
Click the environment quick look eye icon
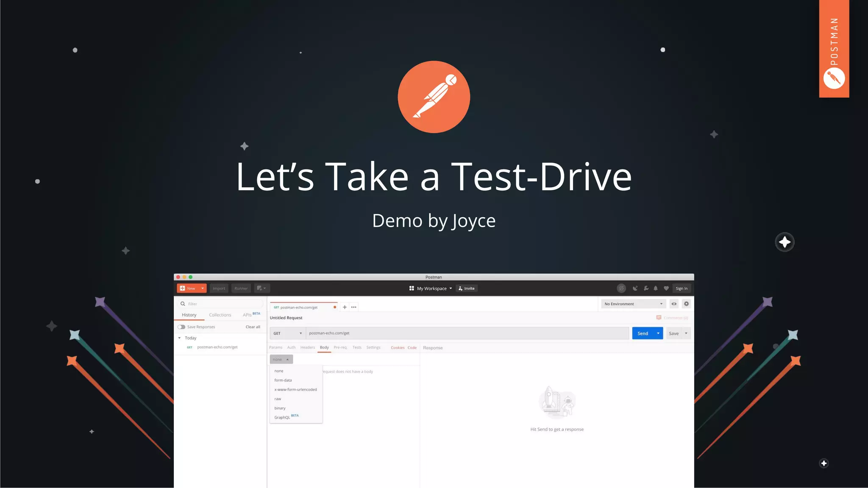[674, 304]
